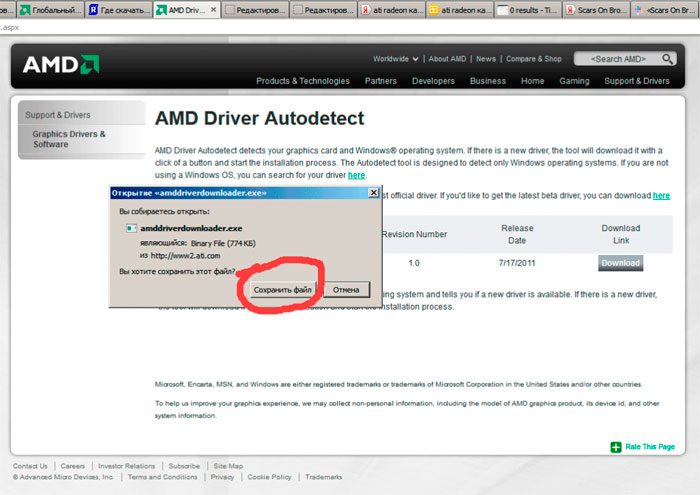This screenshot has height=495, width=700.
Task: Click the Сохранить файл button
Action: click(x=283, y=290)
